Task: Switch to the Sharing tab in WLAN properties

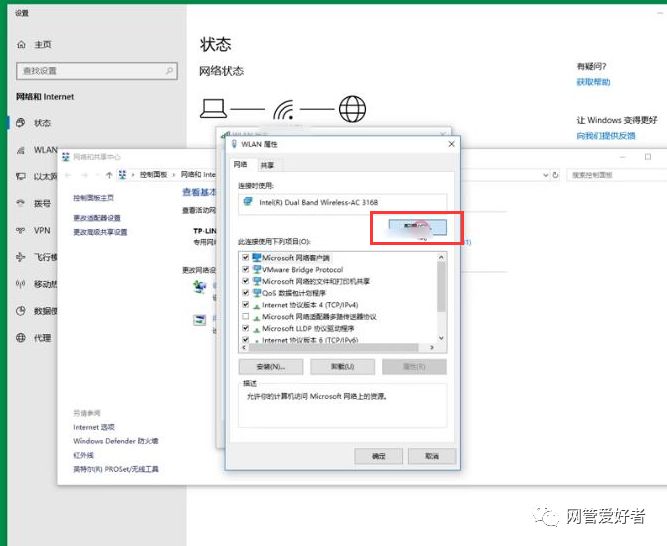Action: [x=267, y=165]
